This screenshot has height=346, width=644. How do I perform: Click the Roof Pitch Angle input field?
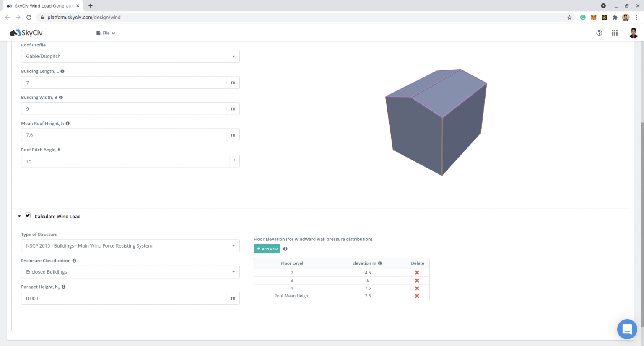click(x=125, y=161)
